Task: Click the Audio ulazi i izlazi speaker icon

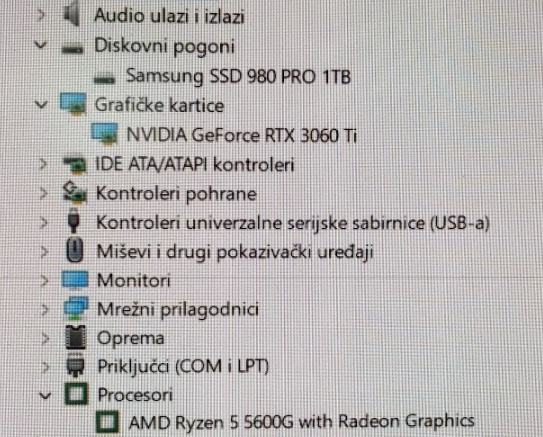Action: [x=73, y=16]
